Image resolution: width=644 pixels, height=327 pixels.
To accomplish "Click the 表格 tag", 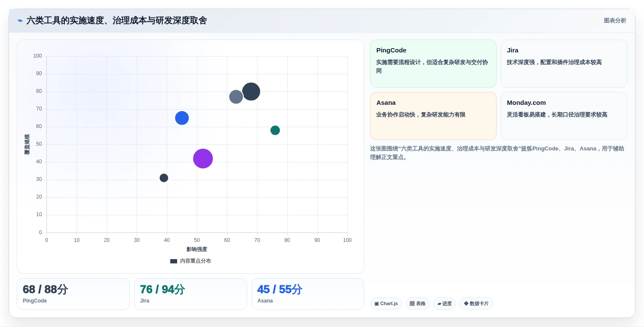I will point(417,303).
